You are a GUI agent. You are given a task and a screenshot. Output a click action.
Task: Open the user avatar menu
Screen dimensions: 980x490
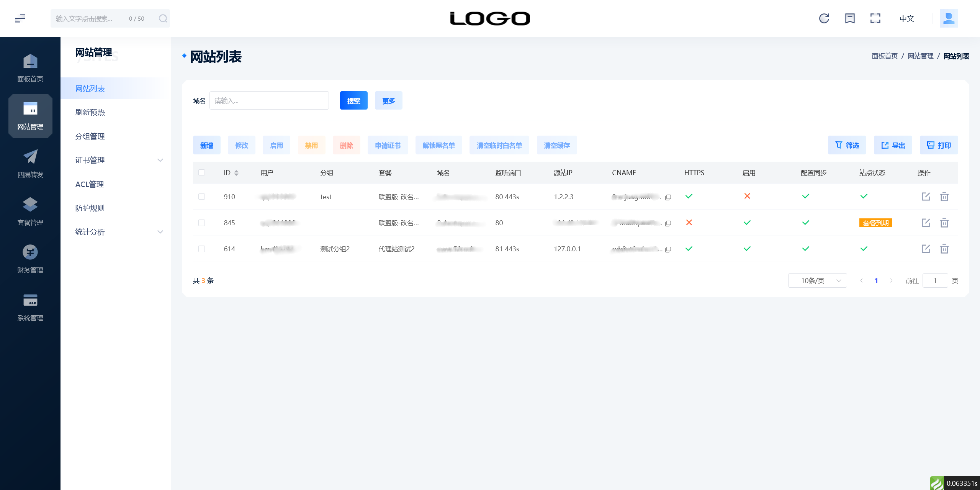[949, 18]
